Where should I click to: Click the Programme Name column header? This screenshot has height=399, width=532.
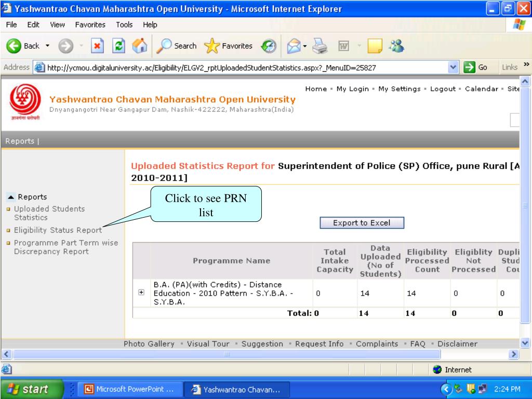click(x=231, y=261)
